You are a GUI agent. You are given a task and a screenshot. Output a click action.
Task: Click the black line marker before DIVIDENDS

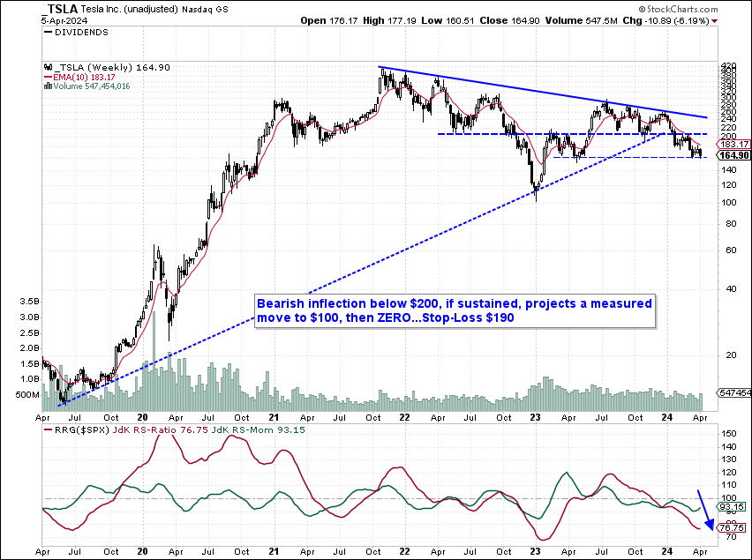tap(48, 32)
